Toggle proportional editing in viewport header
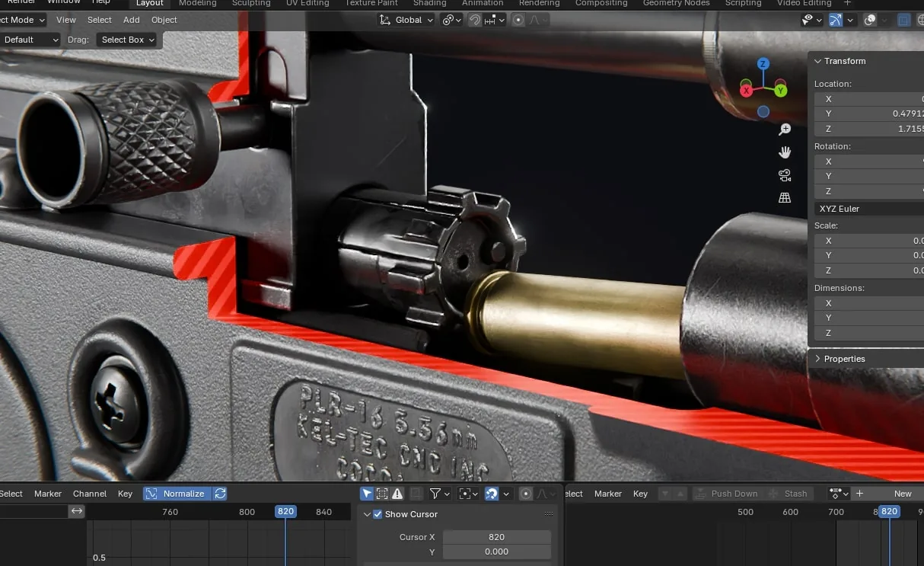Screen dimensions: 924x566 click(518, 20)
